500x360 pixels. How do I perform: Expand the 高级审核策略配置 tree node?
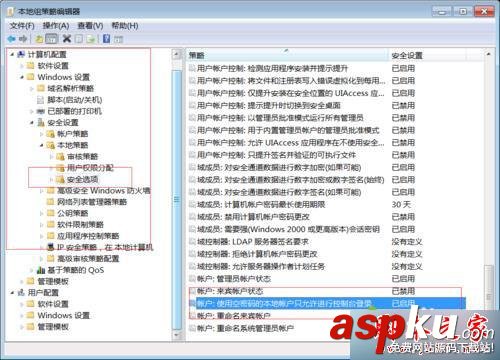[x=42, y=258]
